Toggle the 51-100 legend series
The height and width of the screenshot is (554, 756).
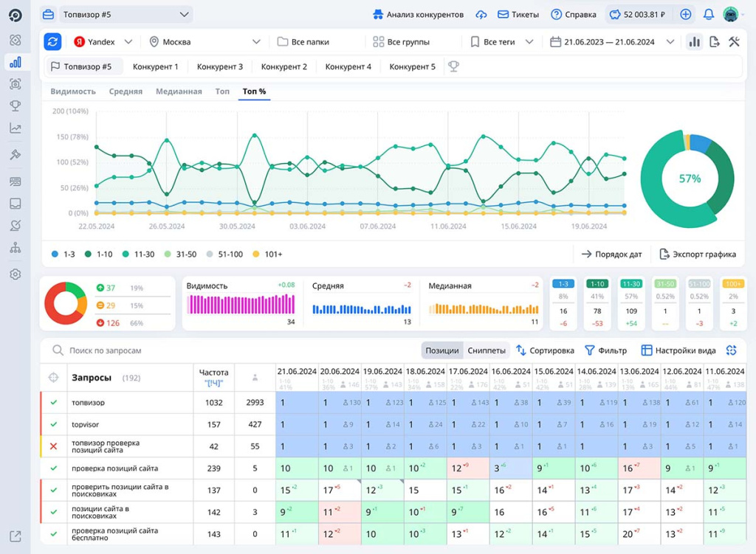224,254
